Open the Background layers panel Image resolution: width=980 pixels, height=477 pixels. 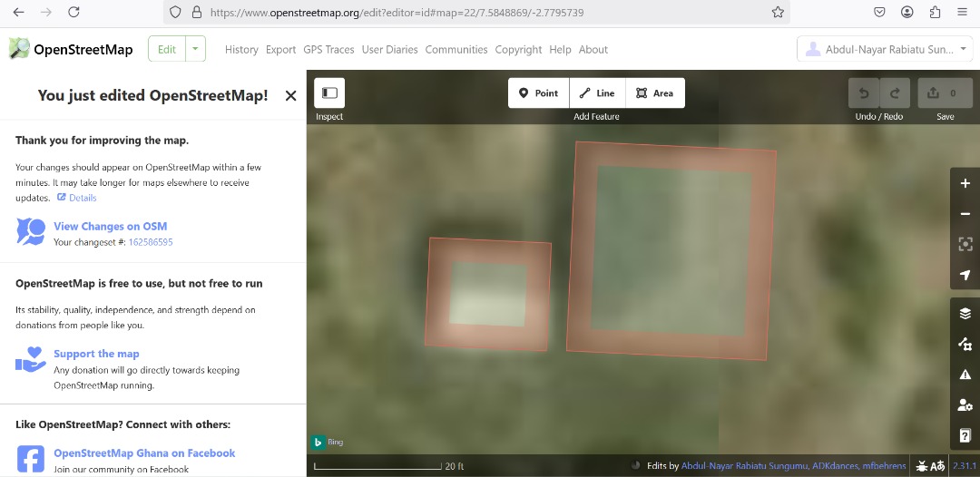click(x=965, y=314)
